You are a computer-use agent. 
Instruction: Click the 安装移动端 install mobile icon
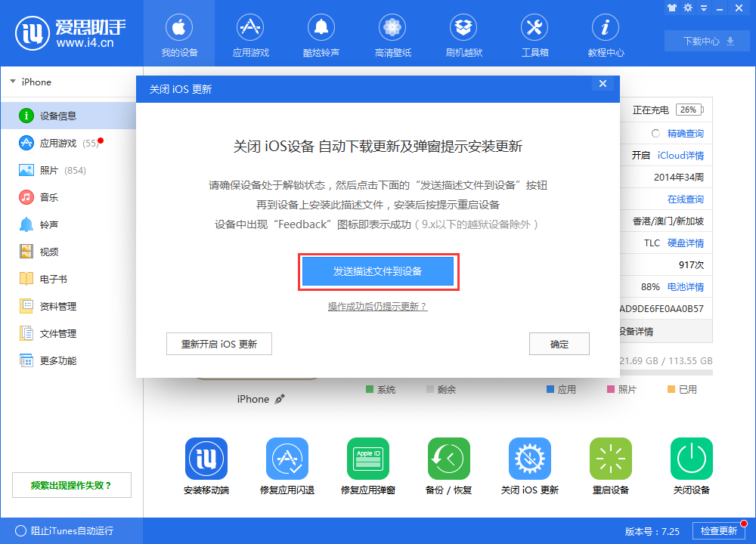pos(206,461)
